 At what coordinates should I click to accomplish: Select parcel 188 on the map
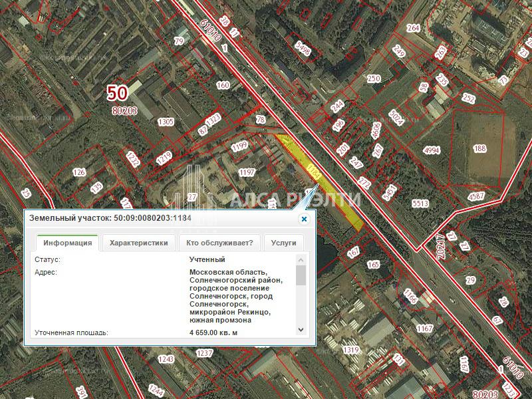[x=479, y=148]
